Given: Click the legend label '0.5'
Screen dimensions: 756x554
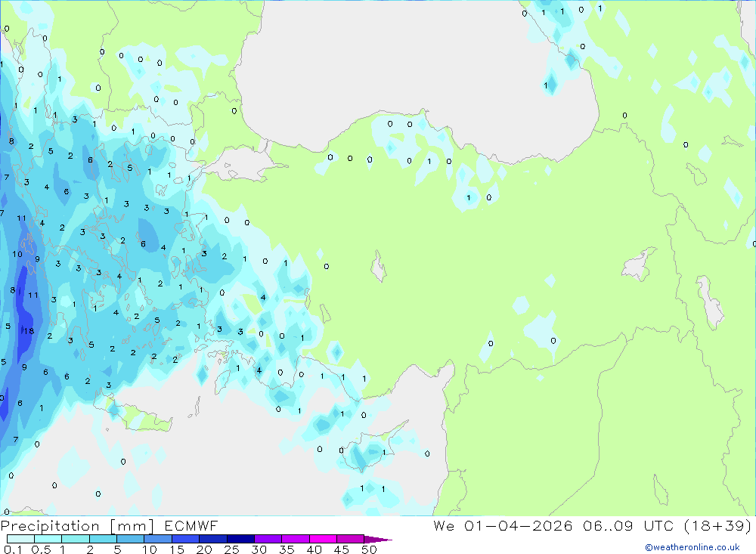Looking at the screenshot, I should 41,549.
